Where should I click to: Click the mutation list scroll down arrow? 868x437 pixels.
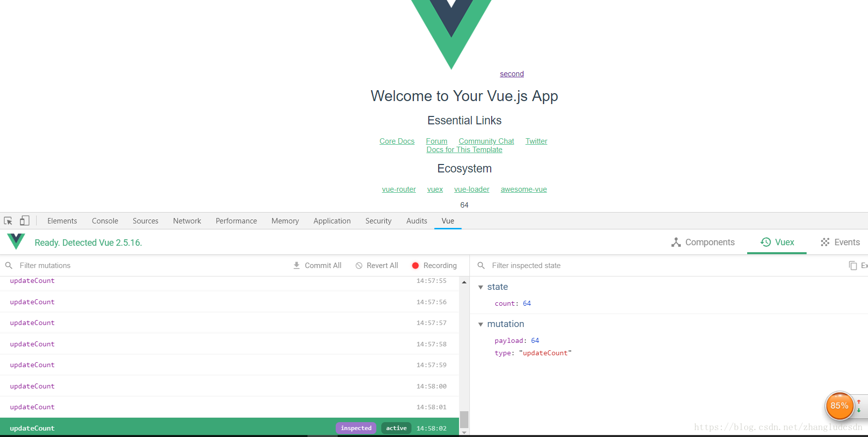(x=464, y=433)
